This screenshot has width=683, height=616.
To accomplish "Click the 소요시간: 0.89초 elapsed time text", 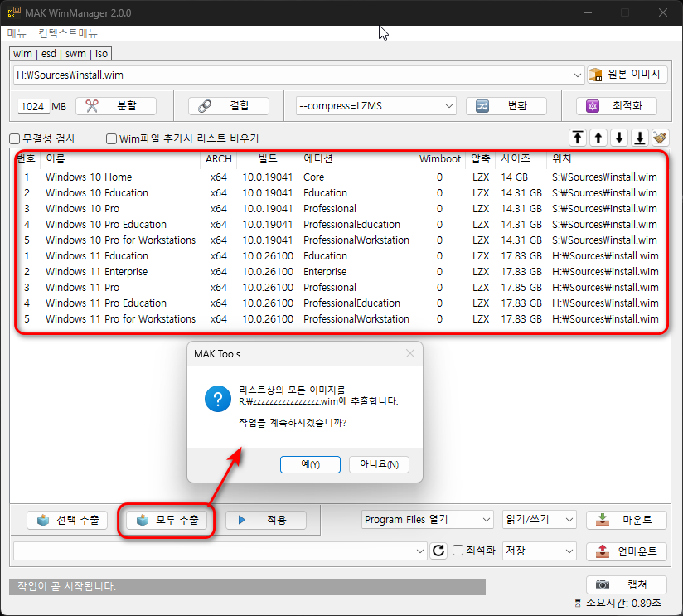I will tap(623, 603).
